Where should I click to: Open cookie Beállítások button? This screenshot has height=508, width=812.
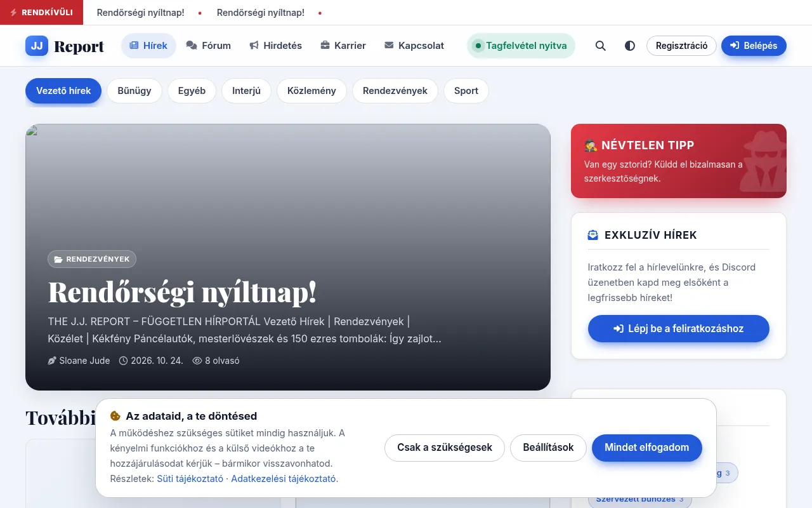coord(548,448)
